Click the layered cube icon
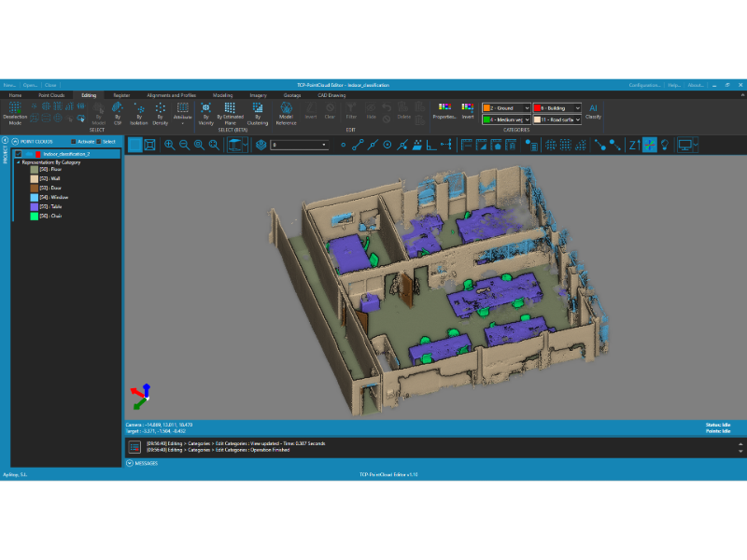The image size is (747, 560). click(x=261, y=145)
